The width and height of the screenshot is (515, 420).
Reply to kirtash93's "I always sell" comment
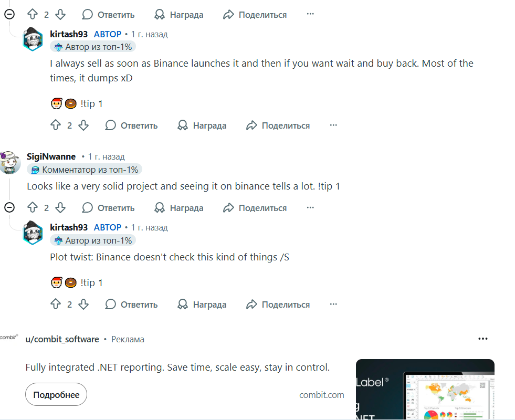point(131,125)
